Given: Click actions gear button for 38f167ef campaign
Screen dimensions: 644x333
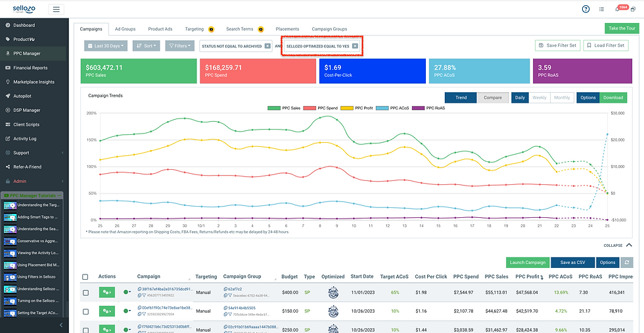Looking at the screenshot, I should click(x=106, y=292).
